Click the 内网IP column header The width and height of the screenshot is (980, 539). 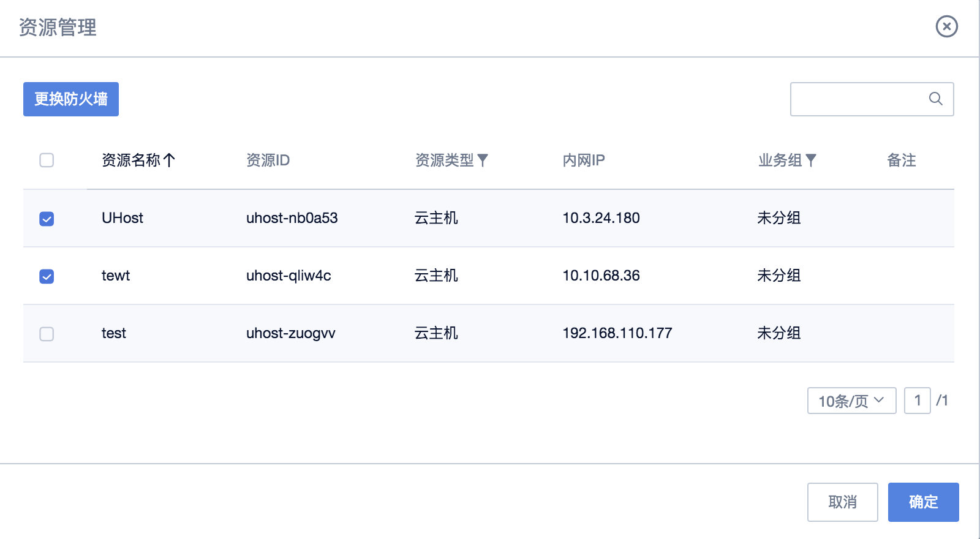[x=583, y=160]
